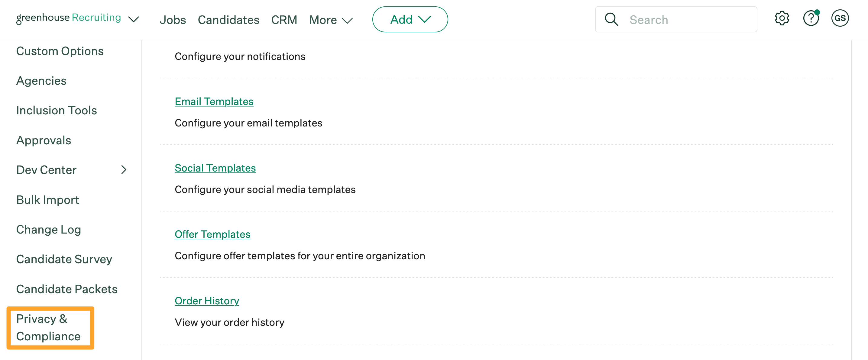Screen dimensions: 868x360
Task: View the Order History link
Action: [206, 301]
